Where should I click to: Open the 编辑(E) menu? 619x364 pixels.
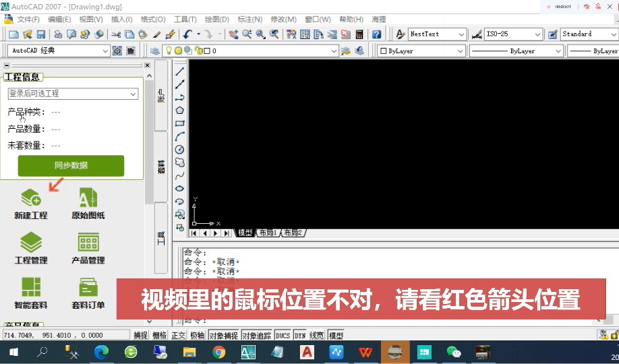(59, 20)
